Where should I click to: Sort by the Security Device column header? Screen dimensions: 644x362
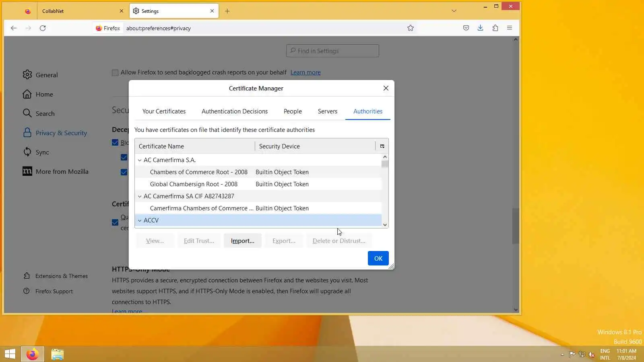click(x=315, y=146)
